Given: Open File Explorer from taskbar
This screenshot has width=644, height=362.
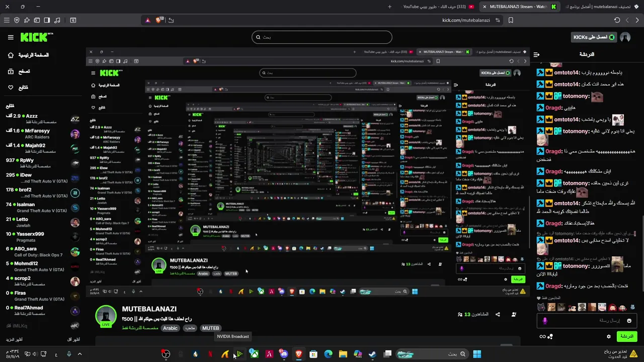Looking at the screenshot, I should [x=343, y=354].
